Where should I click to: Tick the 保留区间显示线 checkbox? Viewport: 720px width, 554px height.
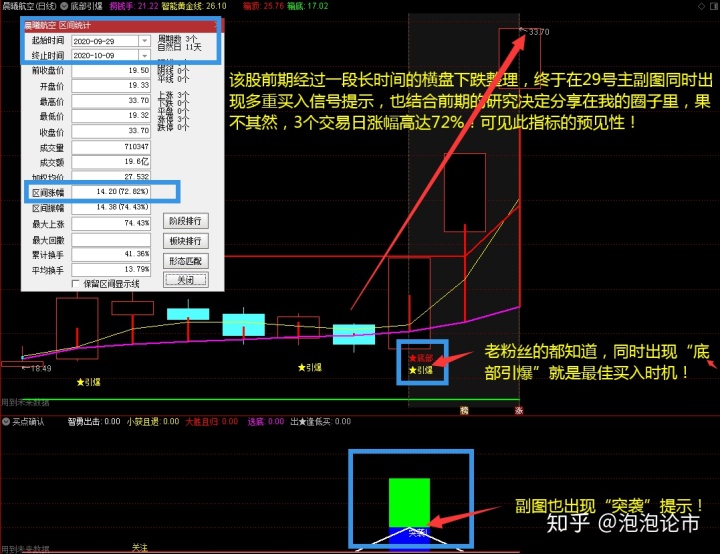click(76, 284)
